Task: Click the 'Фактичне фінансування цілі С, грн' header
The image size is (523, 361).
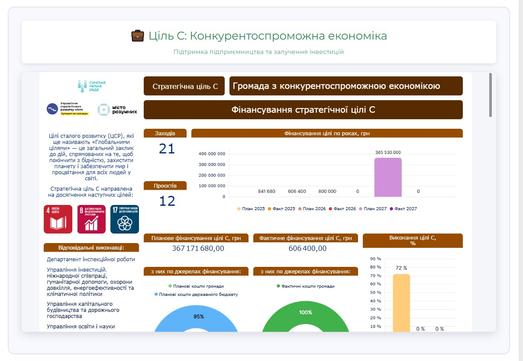Action: [x=306, y=238]
